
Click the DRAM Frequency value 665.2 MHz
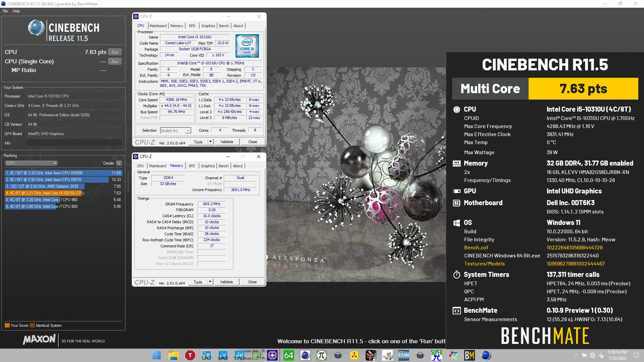tap(212, 204)
